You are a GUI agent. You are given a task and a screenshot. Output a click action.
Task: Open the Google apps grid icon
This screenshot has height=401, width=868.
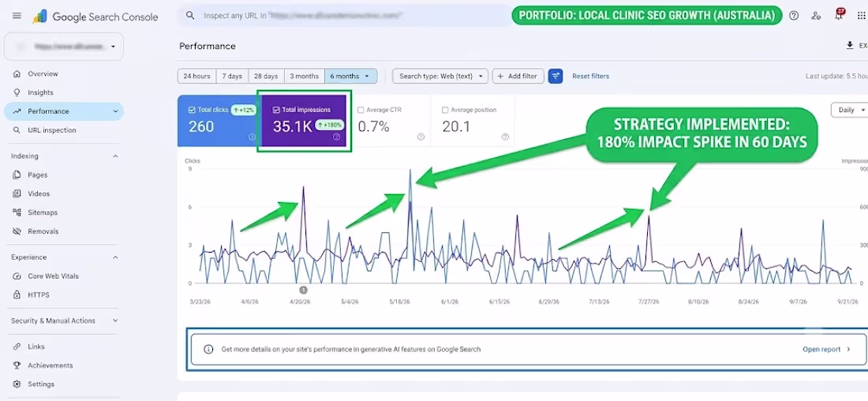coord(861,16)
